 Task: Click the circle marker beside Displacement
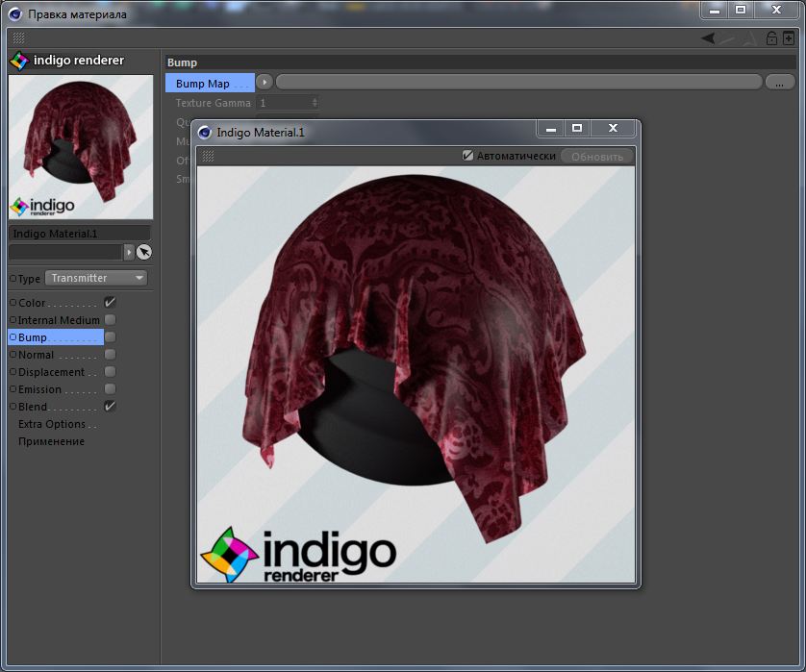click(x=13, y=372)
